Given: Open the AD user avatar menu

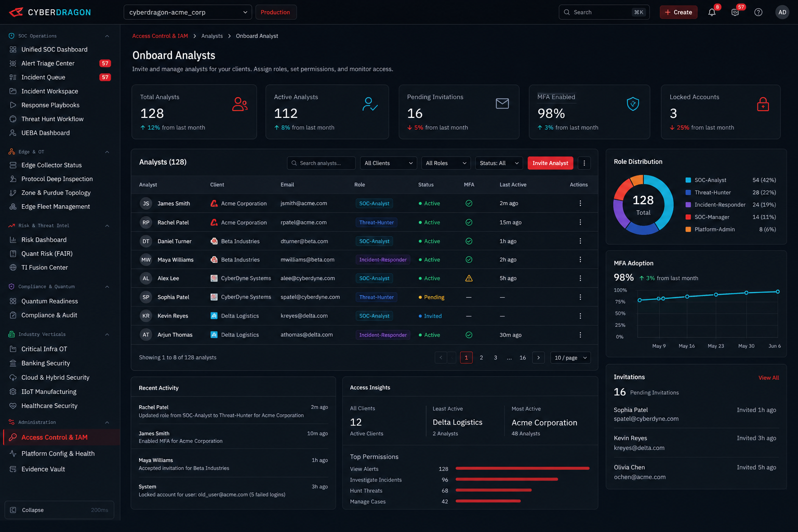Looking at the screenshot, I should pos(782,12).
